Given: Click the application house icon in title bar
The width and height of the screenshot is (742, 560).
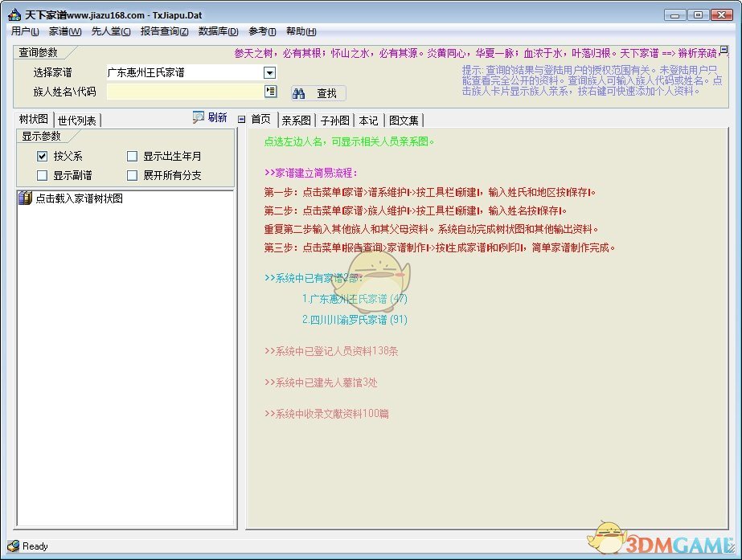Looking at the screenshot, I should pyautogui.click(x=14, y=14).
